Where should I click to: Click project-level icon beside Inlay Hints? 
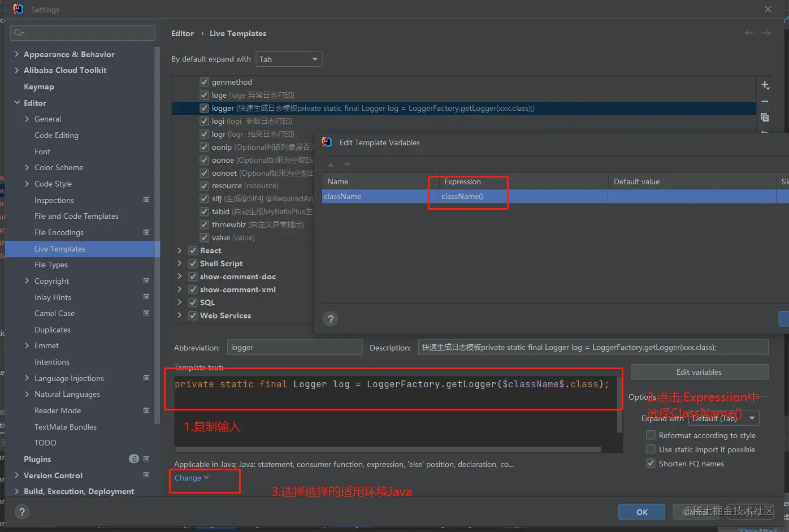[x=146, y=297]
